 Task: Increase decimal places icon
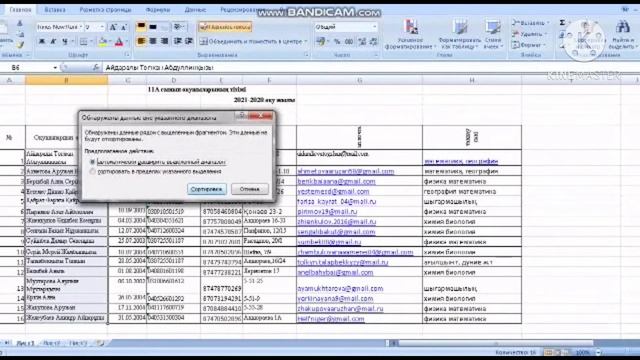click(362, 42)
